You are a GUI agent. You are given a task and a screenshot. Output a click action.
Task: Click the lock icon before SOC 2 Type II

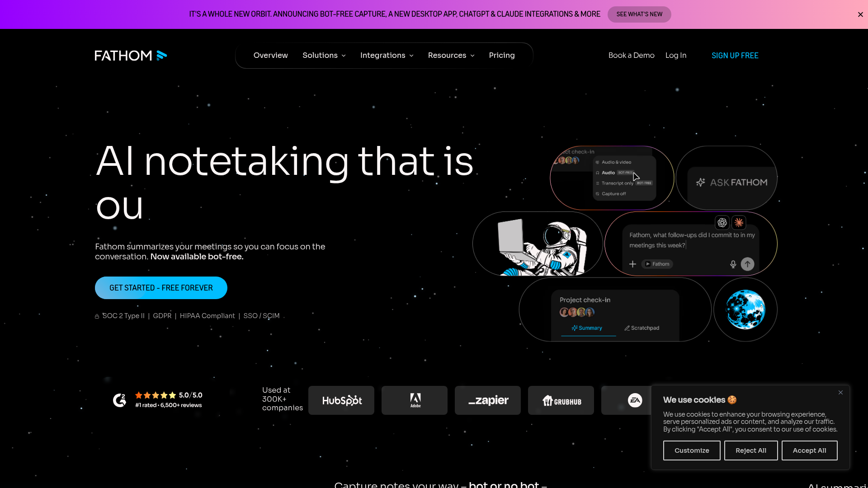pos(97,316)
